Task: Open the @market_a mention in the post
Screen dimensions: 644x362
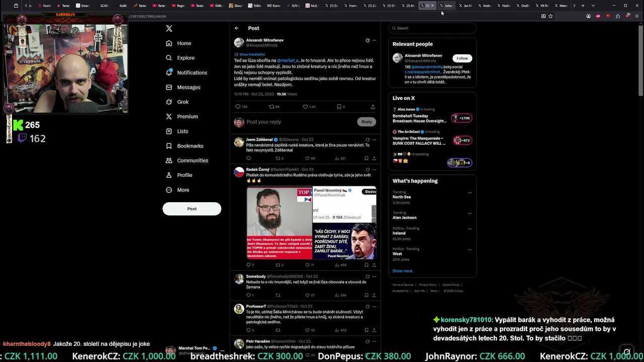Action: point(288,60)
